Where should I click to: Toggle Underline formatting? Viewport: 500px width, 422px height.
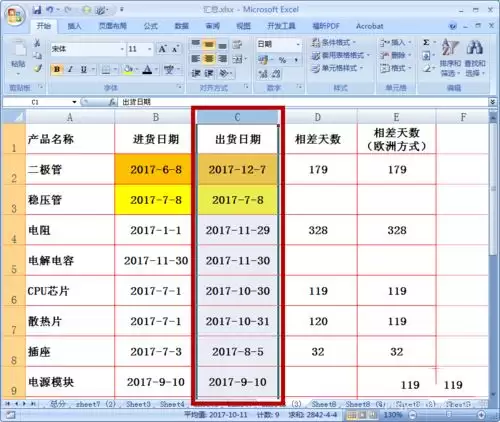84,69
